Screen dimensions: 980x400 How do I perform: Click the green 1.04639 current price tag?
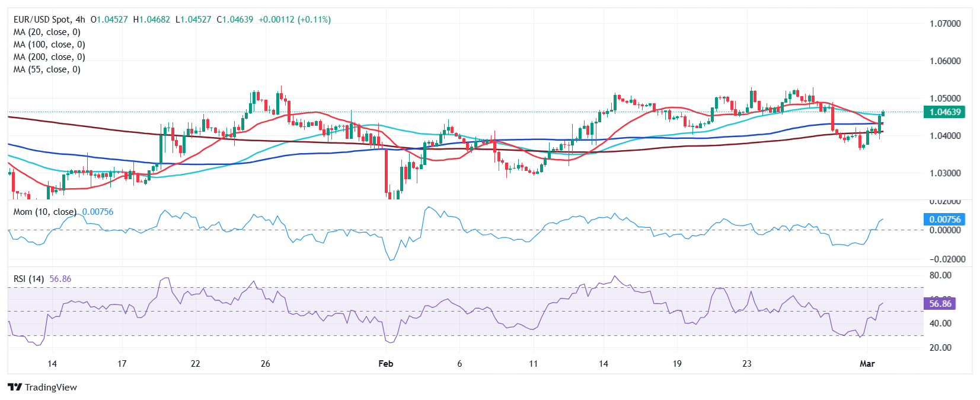(x=944, y=112)
